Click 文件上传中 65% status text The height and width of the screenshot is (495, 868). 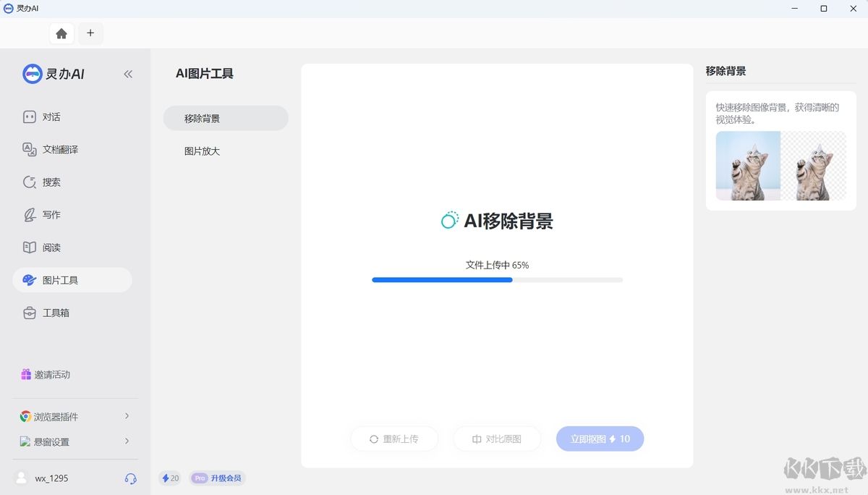(497, 265)
